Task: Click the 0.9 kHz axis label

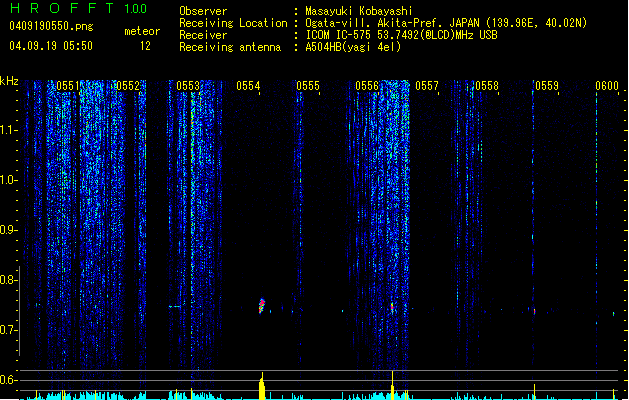Action: 8,230
